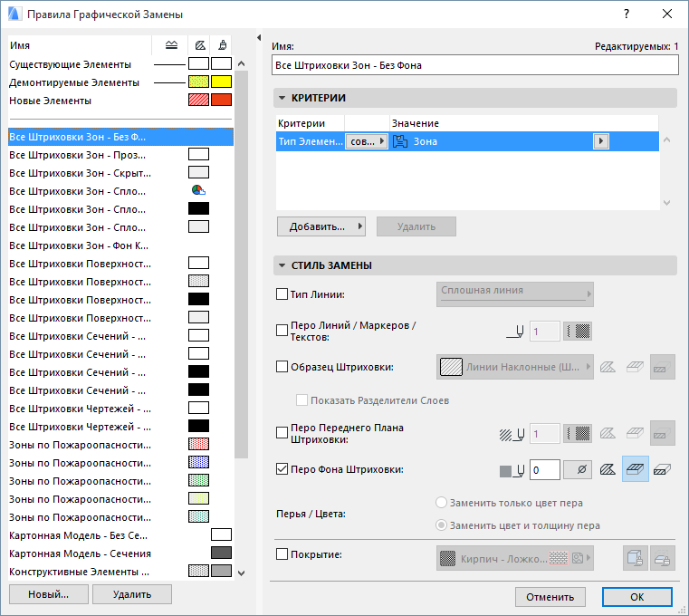689x616 pixels.
Task: Collapse the СТИЛЬ ЗАМЕНЫ section
Action: pyautogui.click(x=282, y=265)
